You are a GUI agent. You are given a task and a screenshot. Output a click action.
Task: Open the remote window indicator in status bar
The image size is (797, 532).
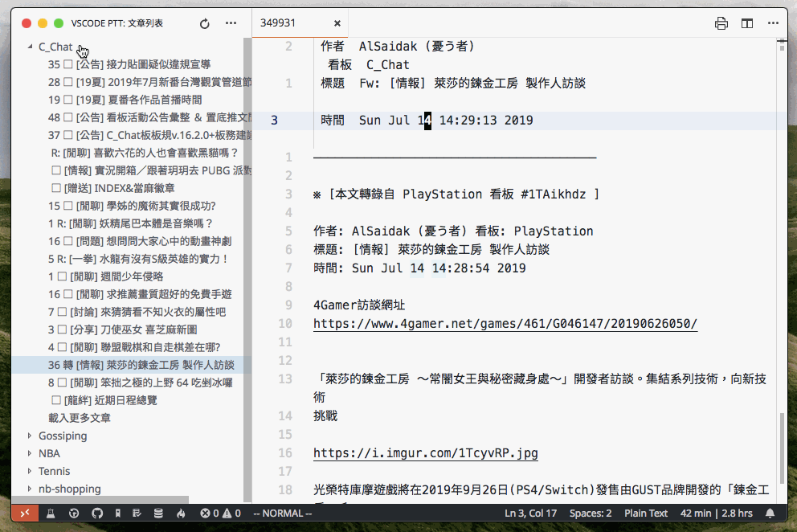point(25,514)
